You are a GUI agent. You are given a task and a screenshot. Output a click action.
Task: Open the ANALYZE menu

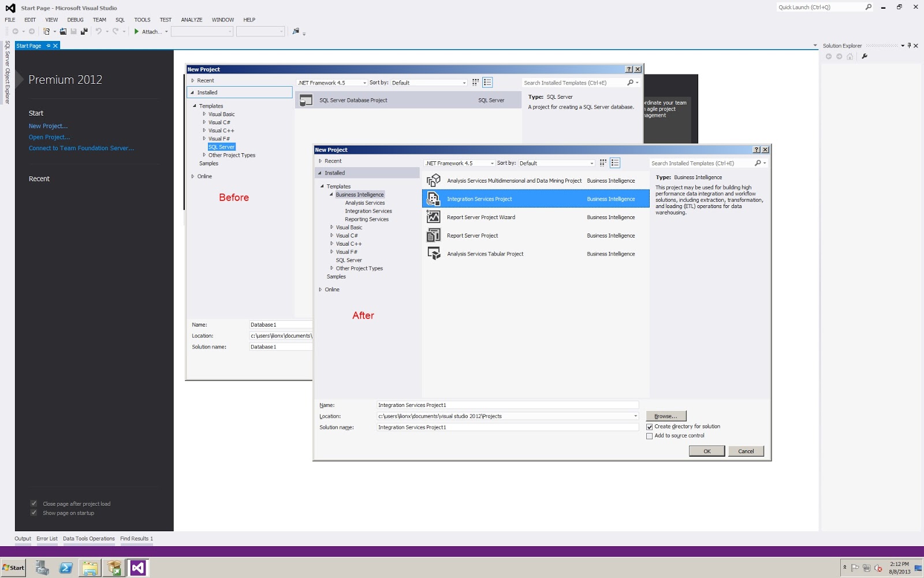[192, 20]
